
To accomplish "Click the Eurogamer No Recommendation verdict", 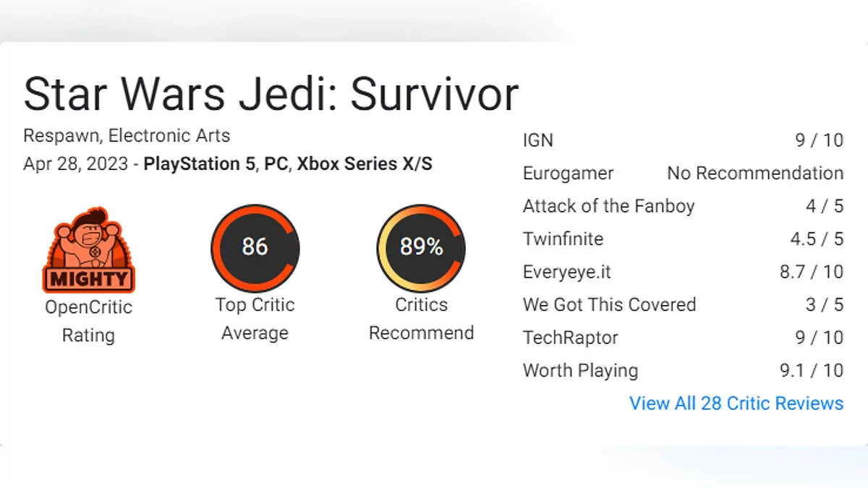I will coord(755,174).
